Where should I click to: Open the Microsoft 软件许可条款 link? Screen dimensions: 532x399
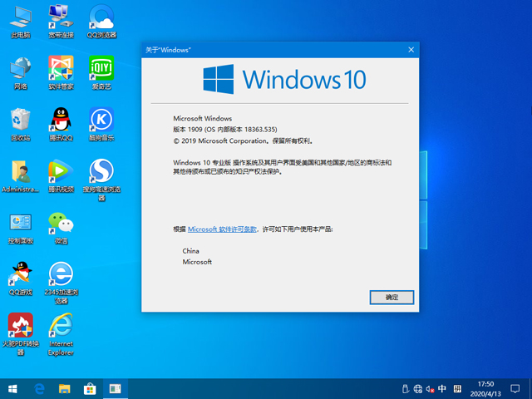coord(222,229)
